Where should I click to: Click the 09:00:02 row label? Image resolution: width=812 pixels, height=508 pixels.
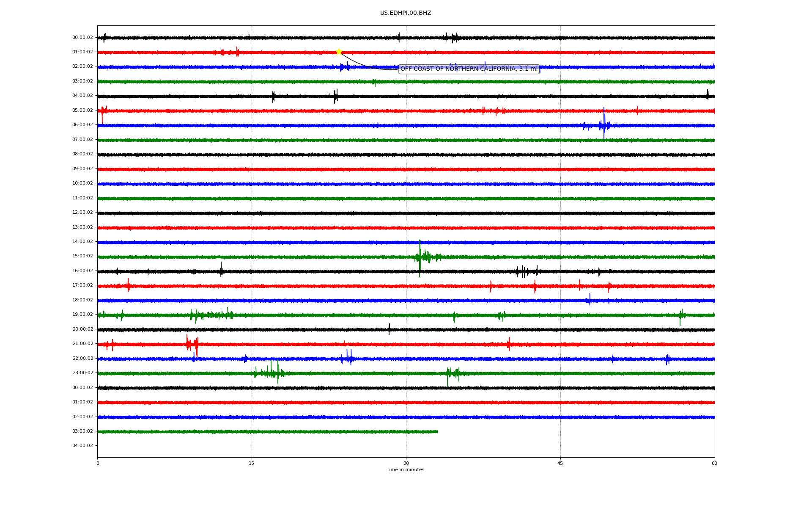tap(82, 168)
